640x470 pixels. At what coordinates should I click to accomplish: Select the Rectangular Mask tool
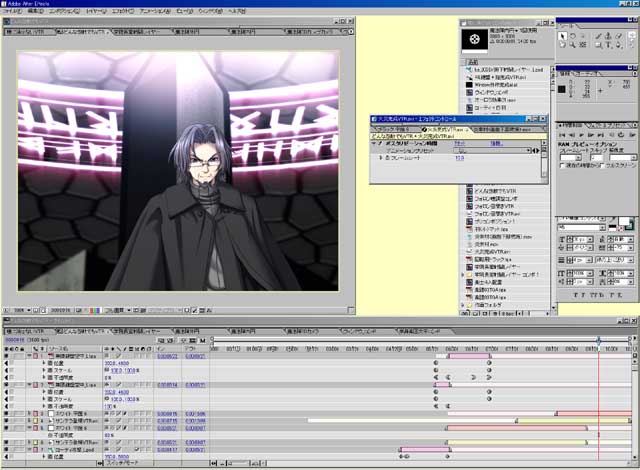(x=598, y=45)
